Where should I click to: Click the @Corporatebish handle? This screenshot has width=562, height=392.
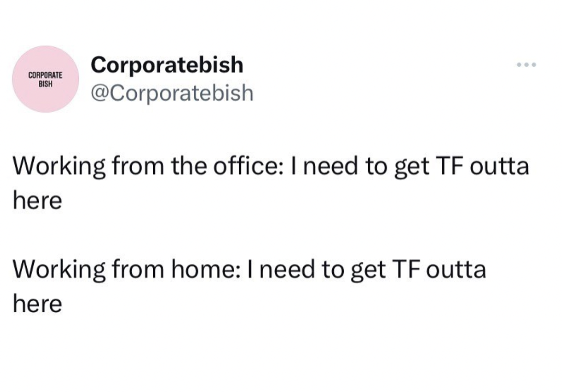pyautogui.click(x=172, y=93)
